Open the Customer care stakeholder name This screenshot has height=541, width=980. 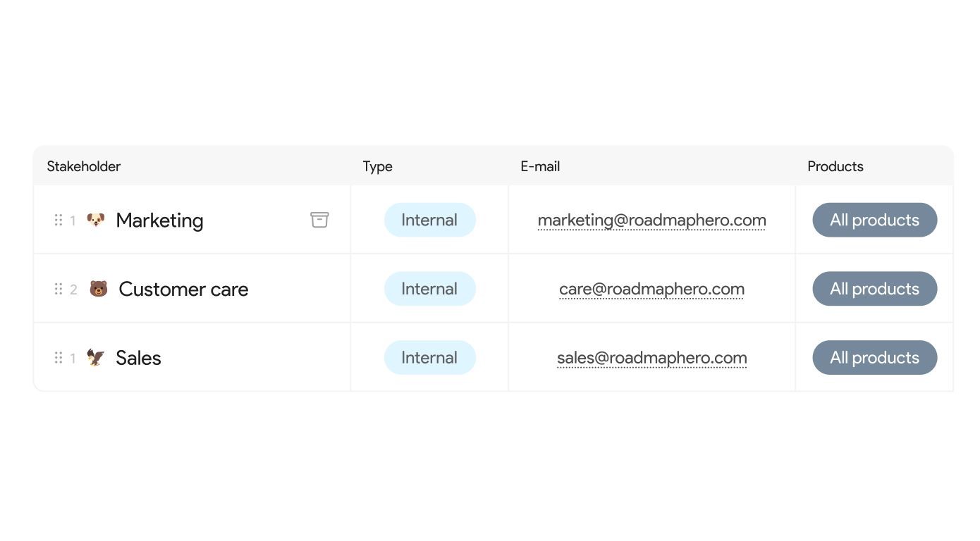click(183, 289)
